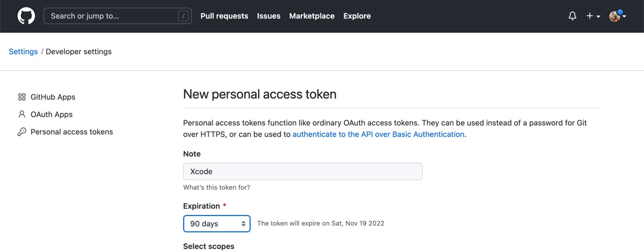Open Issues in the top navigation
This screenshot has width=644, height=252.
click(x=269, y=16)
